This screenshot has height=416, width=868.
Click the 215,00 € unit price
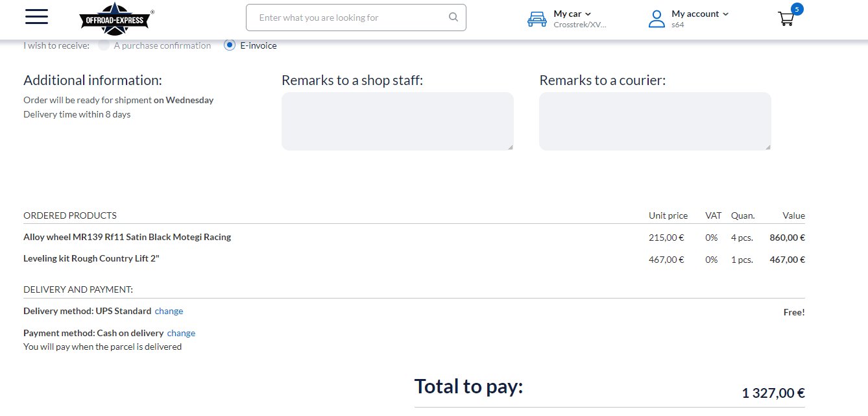coord(666,238)
